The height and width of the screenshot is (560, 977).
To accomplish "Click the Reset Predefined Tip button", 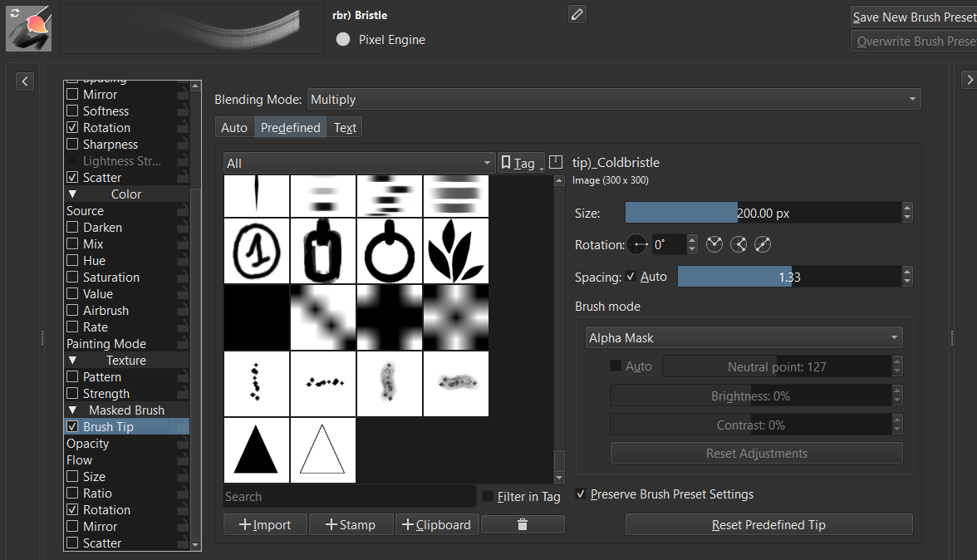I will coord(768,524).
